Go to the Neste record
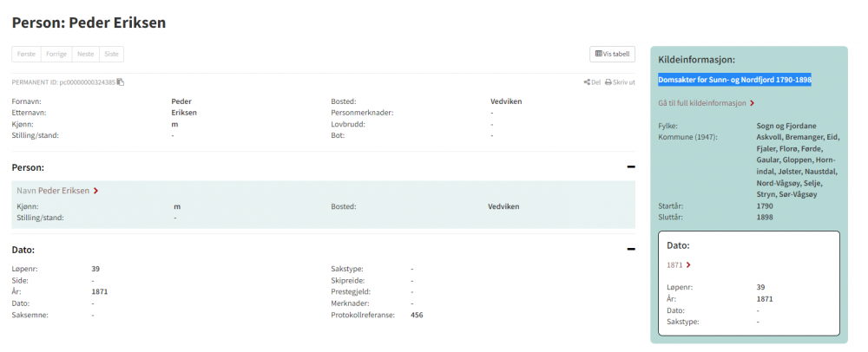 pyautogui.click(x=86, y=54)
